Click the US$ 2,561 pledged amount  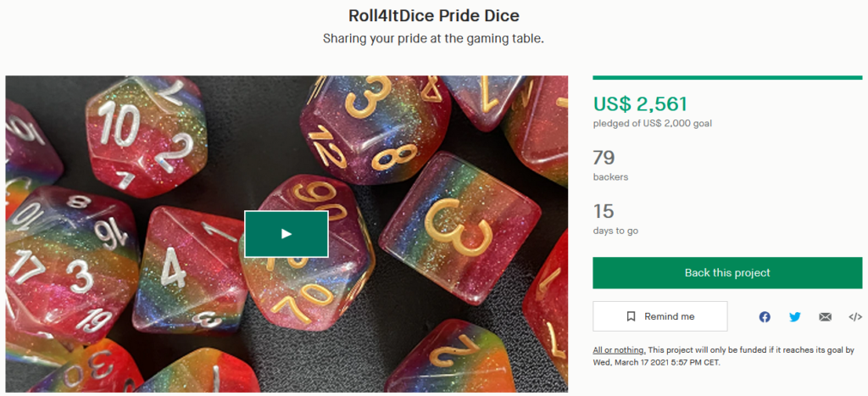click(640, 103)
